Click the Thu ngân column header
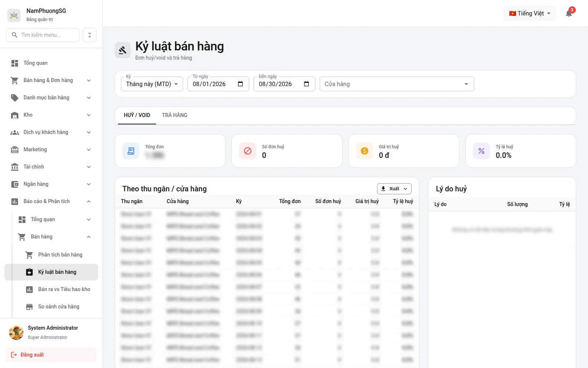The image size is (588, 368). [x=132, y=201]
